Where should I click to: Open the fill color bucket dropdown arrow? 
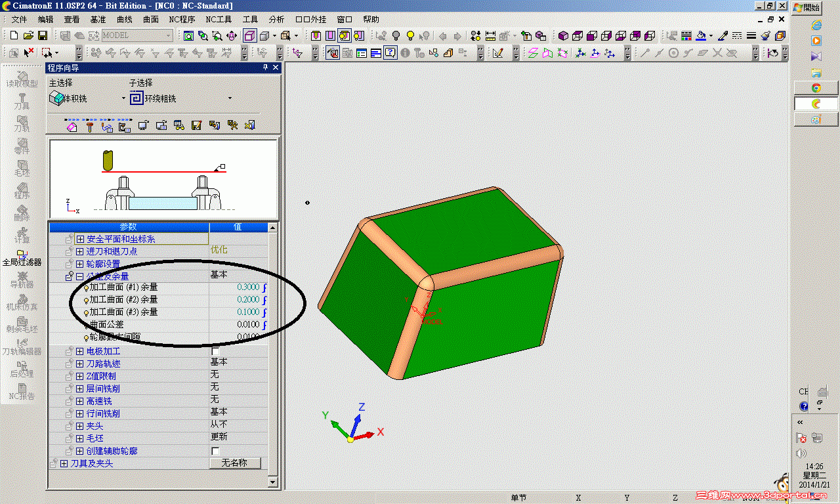711,36
